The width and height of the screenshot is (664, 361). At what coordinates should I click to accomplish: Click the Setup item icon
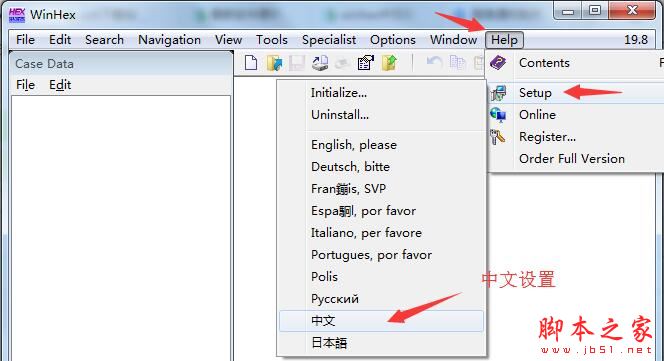(498, 93)
